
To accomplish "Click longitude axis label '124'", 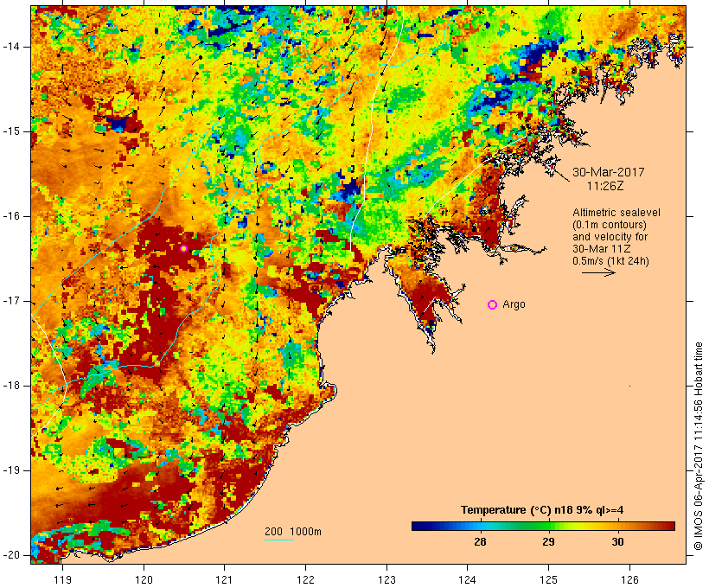I will (468, 580).
